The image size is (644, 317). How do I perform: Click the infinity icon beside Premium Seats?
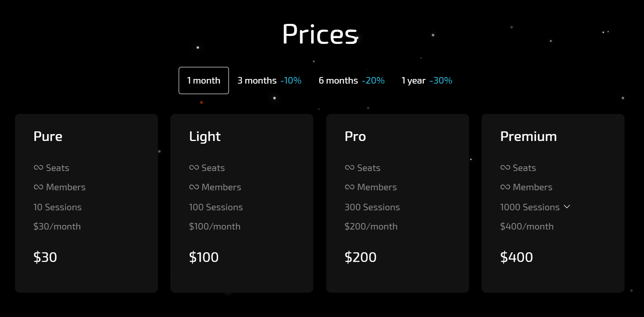tap(505, 168)
